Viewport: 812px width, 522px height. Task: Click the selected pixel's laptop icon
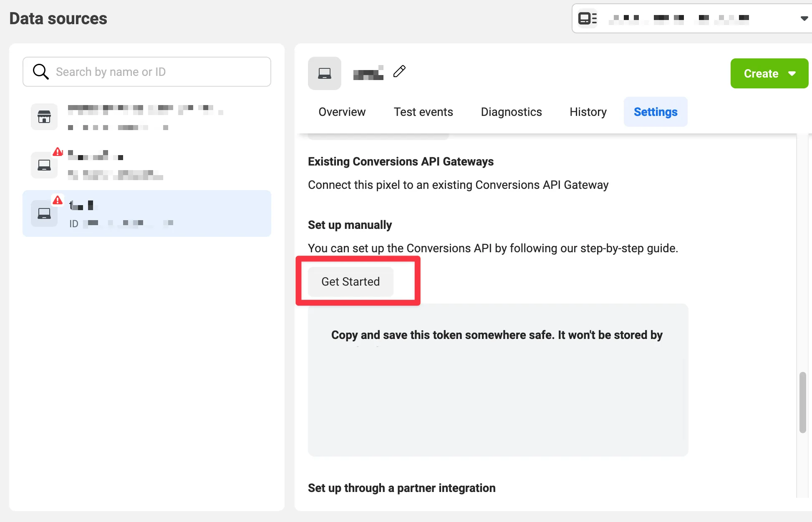(44, 213)
